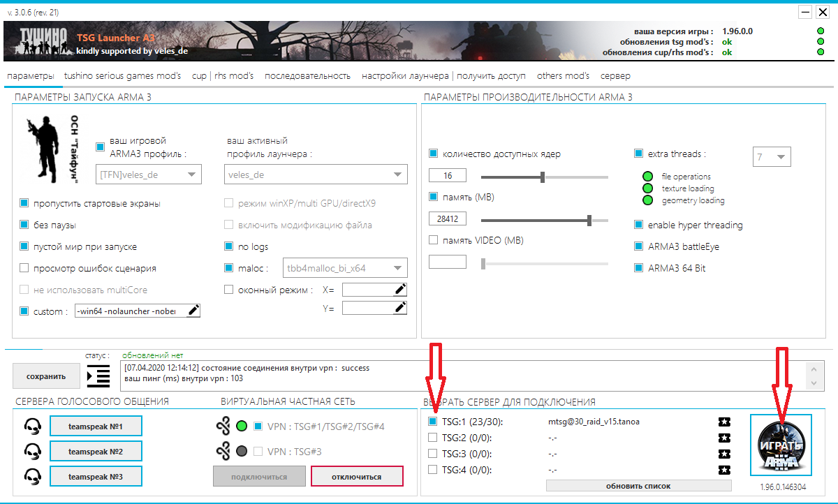This screenshot has width=838, height=504.
Task: Open the ARMA3 profile dropdown showing [TFN]veles_de
Action: pyautogui.click(x=148, y=175)
